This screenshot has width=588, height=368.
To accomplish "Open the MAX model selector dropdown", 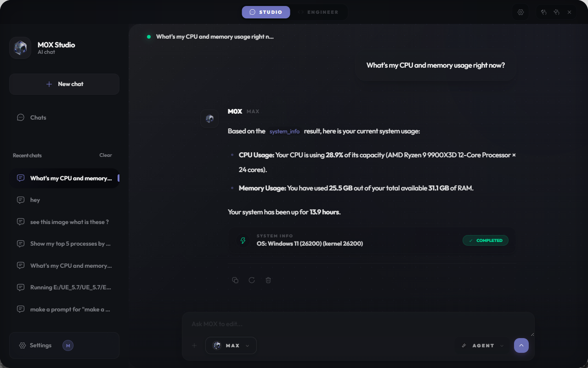I will [231, 345].
